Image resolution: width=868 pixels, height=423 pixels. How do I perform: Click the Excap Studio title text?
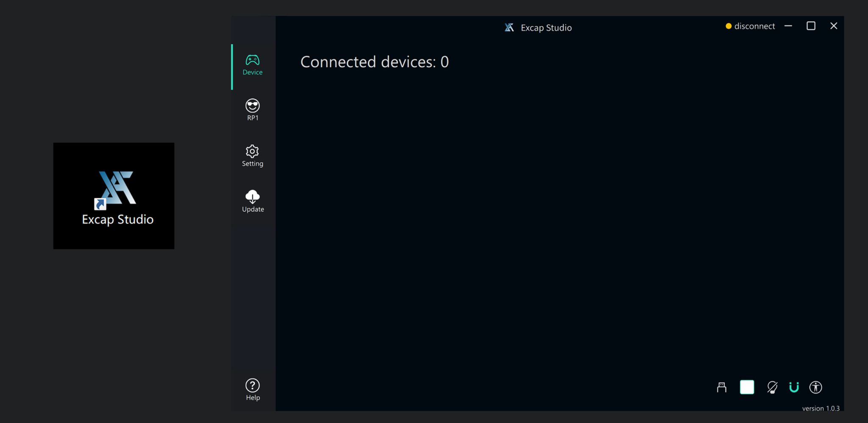[x=546, y=28]
